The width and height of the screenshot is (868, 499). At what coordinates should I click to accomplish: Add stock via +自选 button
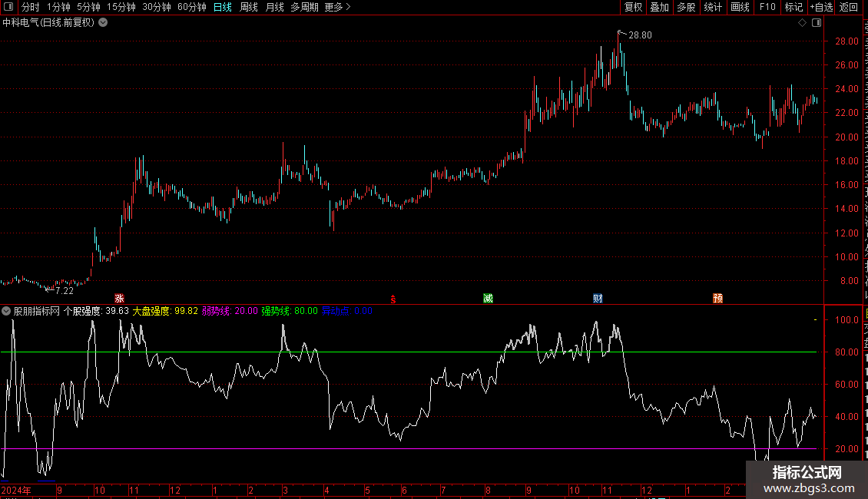pyautogui.click(x=821, y=7)
